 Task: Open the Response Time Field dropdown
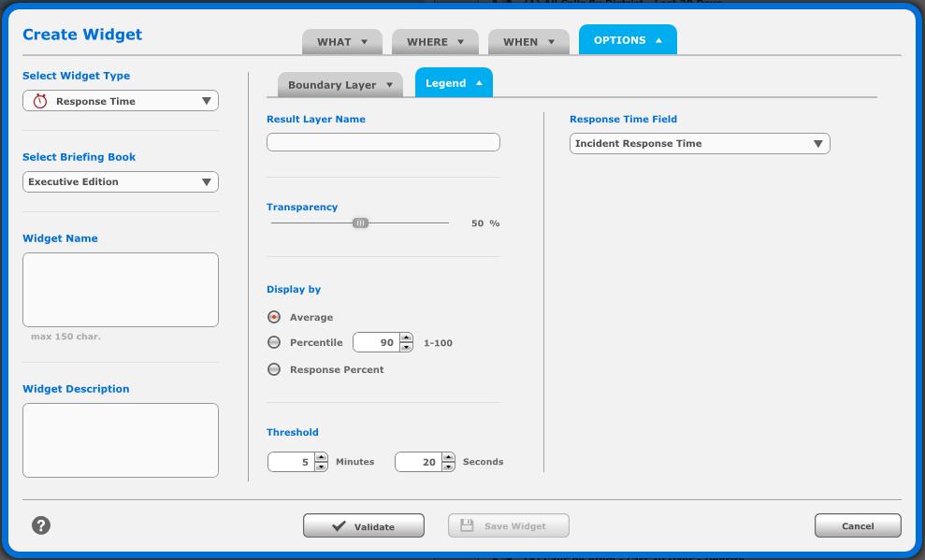pyautogui.click(x=699, y=143)
